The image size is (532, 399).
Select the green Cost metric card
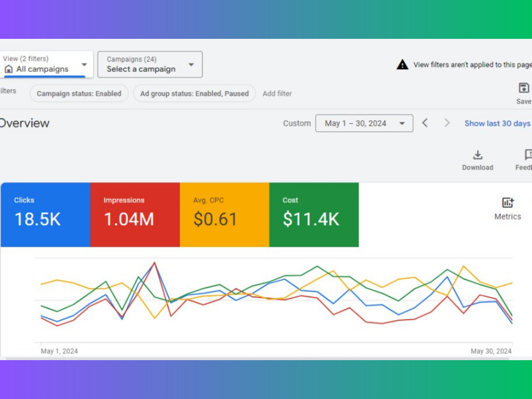pos(314,215)
